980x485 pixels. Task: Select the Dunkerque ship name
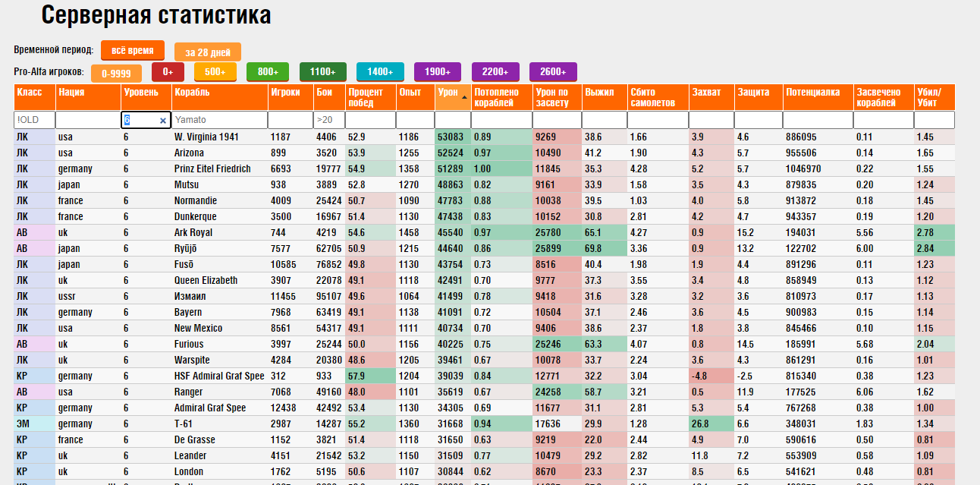(196, 216)
